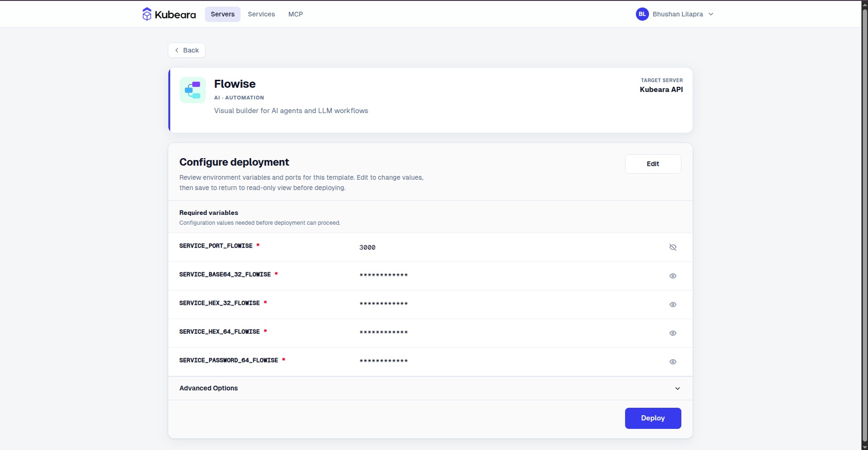
Task: Click the Configure deployment heading
Action: point(234,162)
